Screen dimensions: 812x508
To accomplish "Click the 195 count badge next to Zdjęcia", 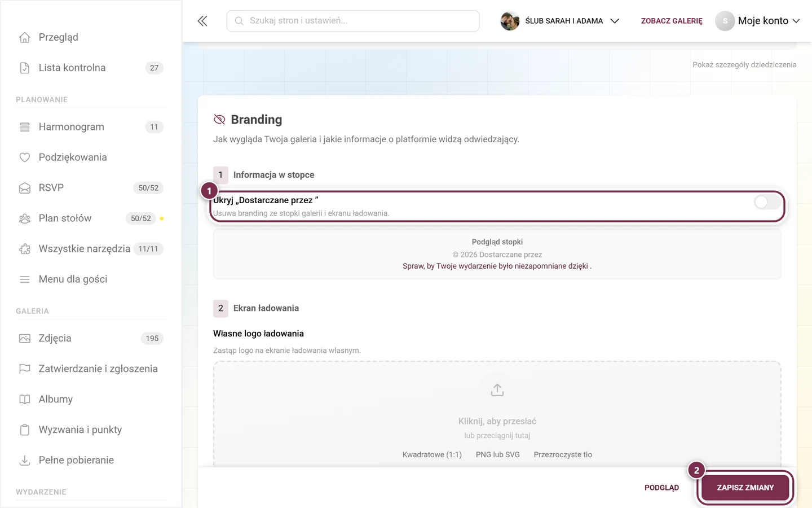I will pos(152,339).
